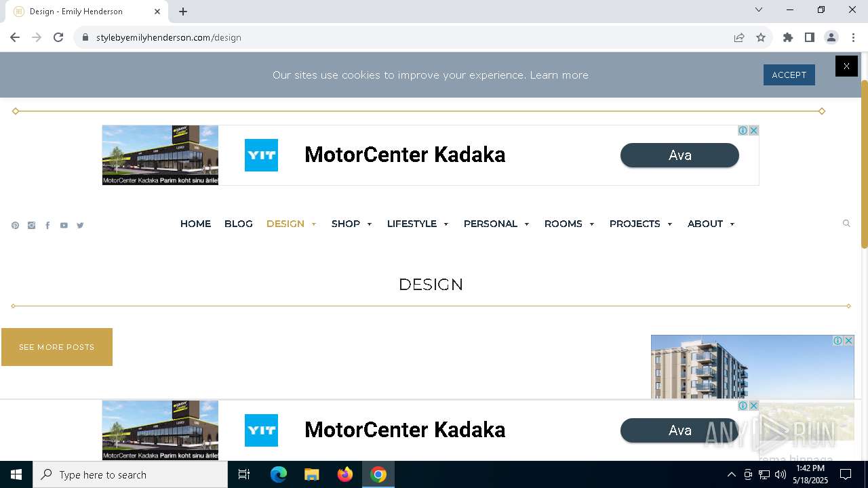Image resolution: width=868 pixels, height=488 pixels.
Task: Open the Chrome extensions puzzle icon
Action: [788, 37]
